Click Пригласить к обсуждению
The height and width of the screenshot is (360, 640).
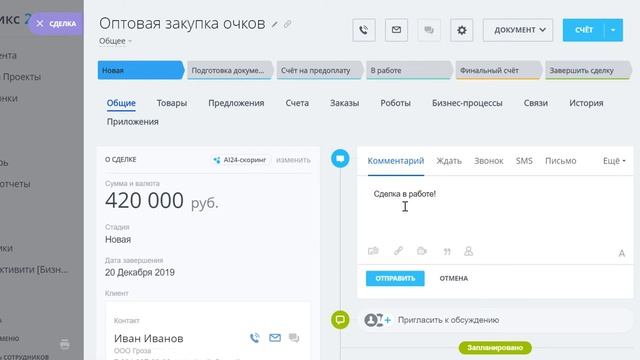click(x=449, y=320)
